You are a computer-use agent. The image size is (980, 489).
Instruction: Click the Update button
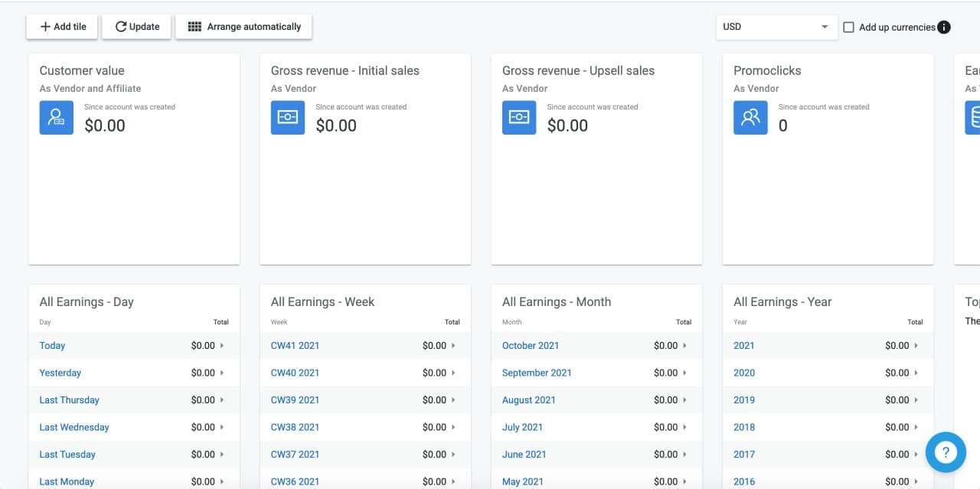(137, 27)
